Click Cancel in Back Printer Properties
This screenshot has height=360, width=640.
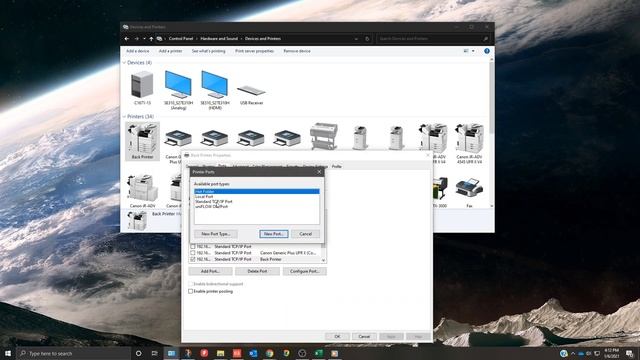point(364,336)
